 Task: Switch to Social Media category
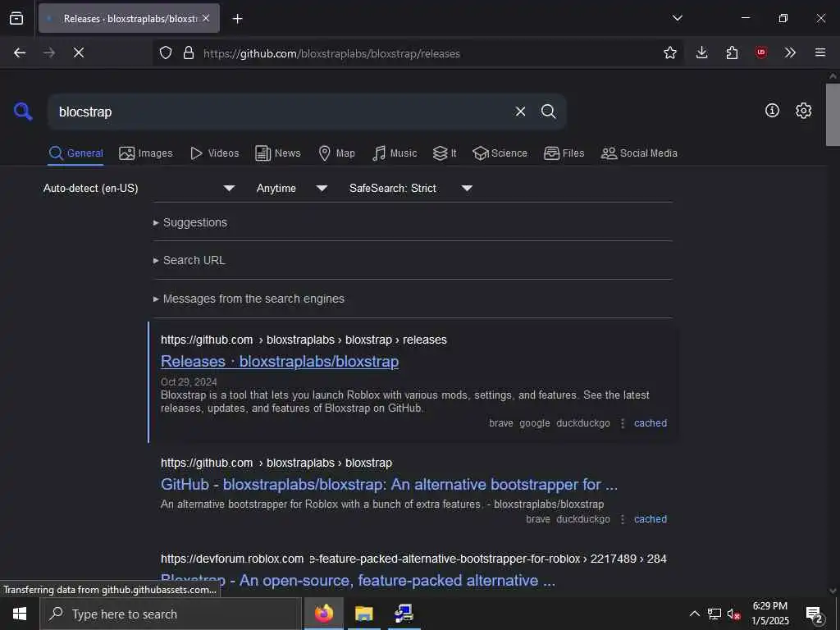[x=639, y=153]
